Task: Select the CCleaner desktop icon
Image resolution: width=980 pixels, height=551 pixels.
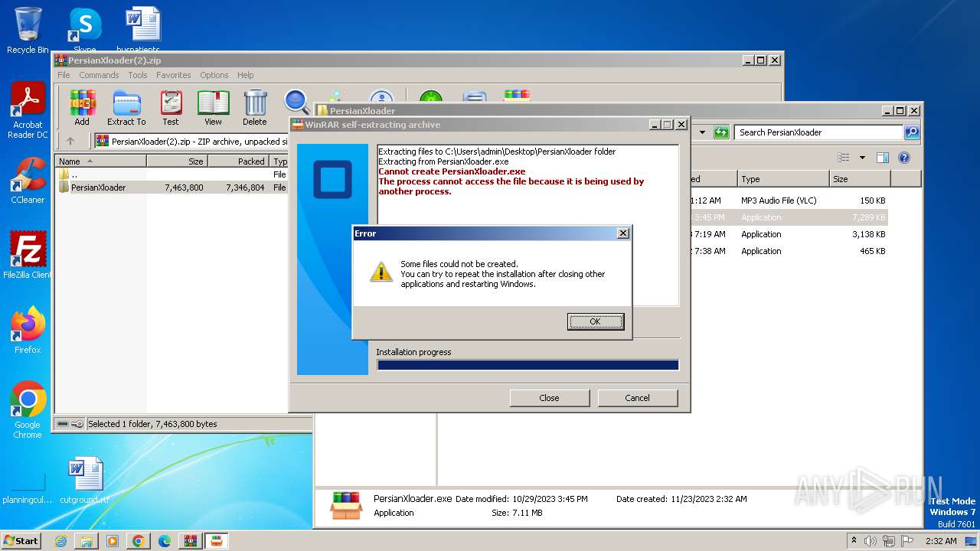Action: (28, 181)
